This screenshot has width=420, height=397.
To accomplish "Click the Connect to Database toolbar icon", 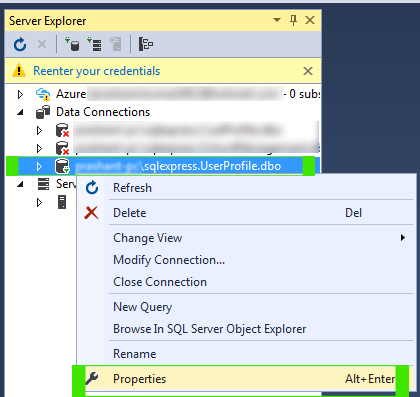I will tap(72, 44).
